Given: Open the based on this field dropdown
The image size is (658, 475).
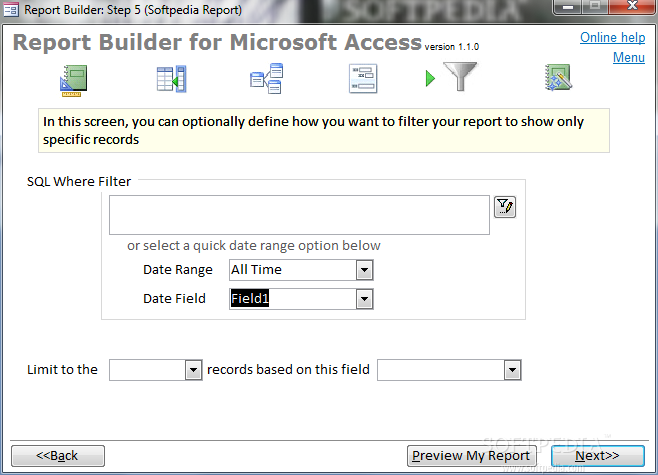Looking at the screenshot, I should [512, 370].
